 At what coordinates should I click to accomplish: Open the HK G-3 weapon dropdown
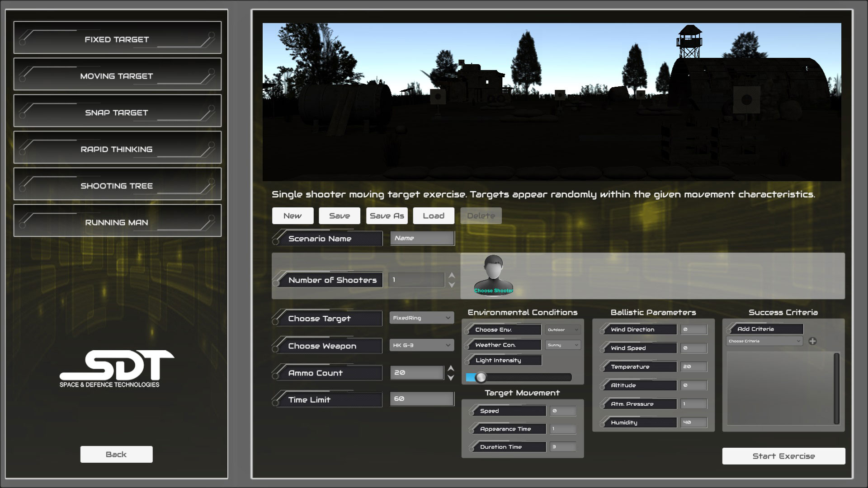click(x=421, y=345)
